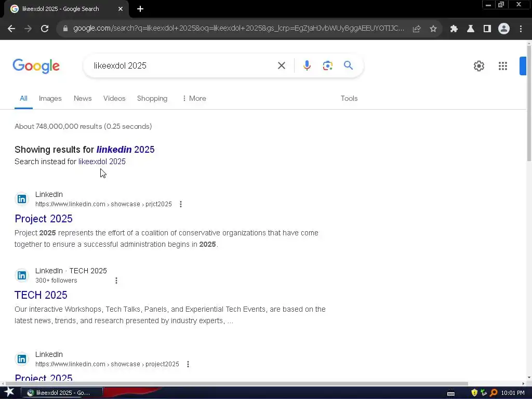Viewport: 532px width, 399px height.
Task: Open the keyboard icon in the system tray
Action: point(451,393)
